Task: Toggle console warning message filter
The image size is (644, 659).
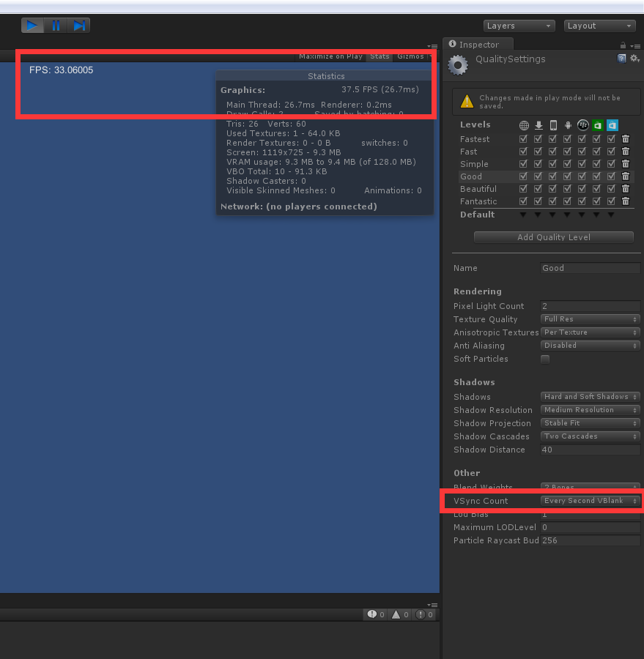Action: pyautogui.click(x=401, y=614)
